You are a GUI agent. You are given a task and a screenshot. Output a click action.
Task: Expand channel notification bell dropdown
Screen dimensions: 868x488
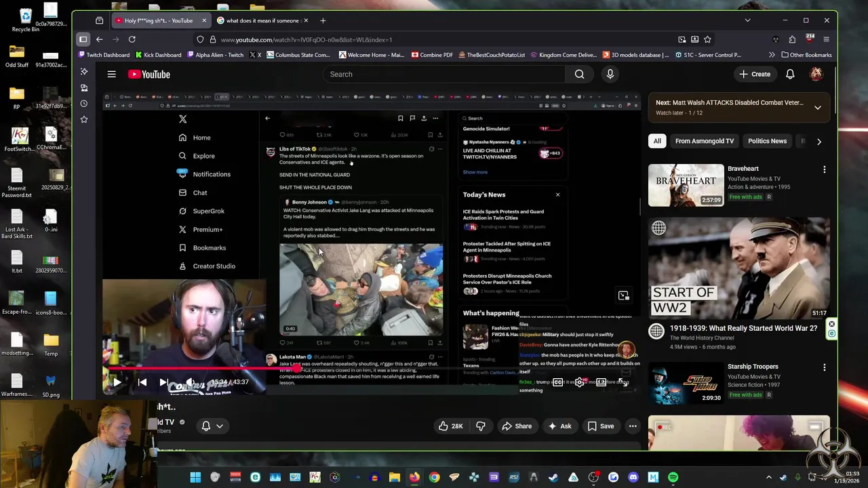coord(212,426)
